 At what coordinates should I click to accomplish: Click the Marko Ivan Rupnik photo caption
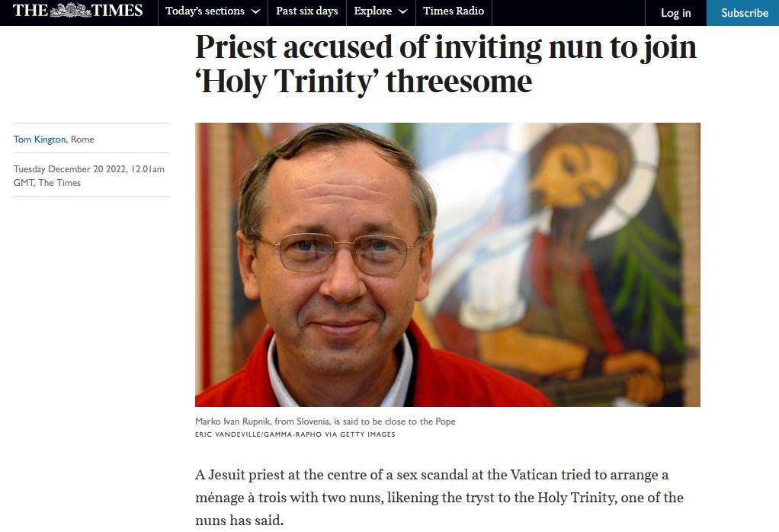(x=325, y=421)
